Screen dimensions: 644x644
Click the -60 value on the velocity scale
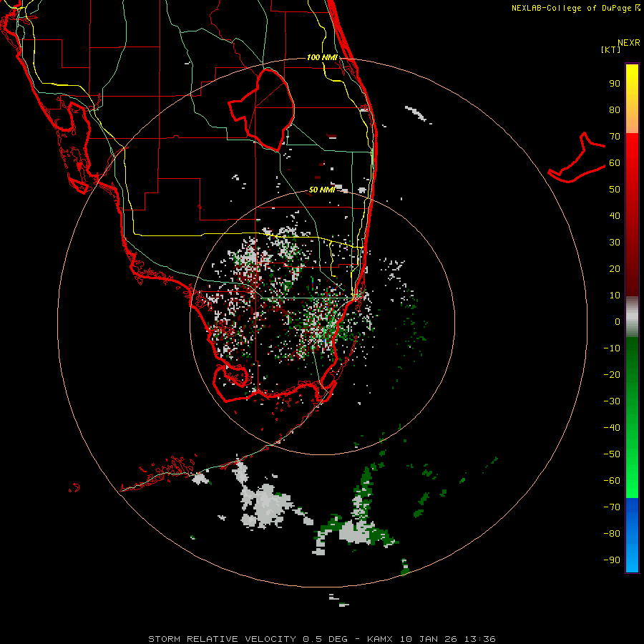coord(612,481)
